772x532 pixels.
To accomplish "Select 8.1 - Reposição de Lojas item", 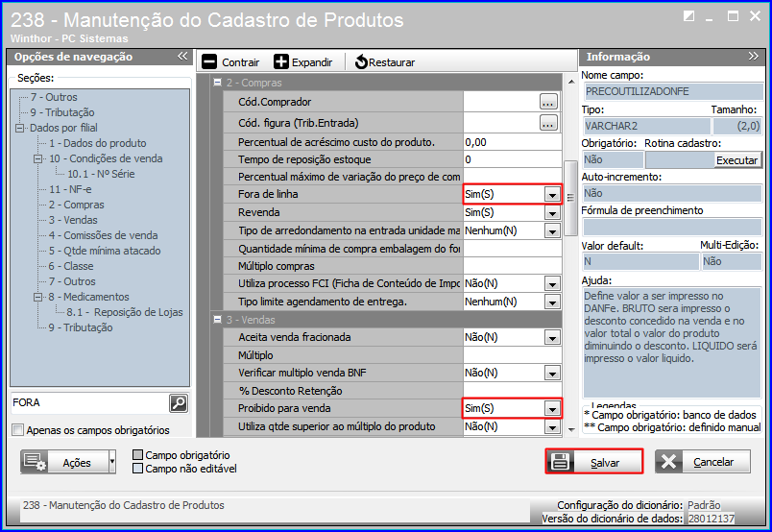I will (125, 312).
